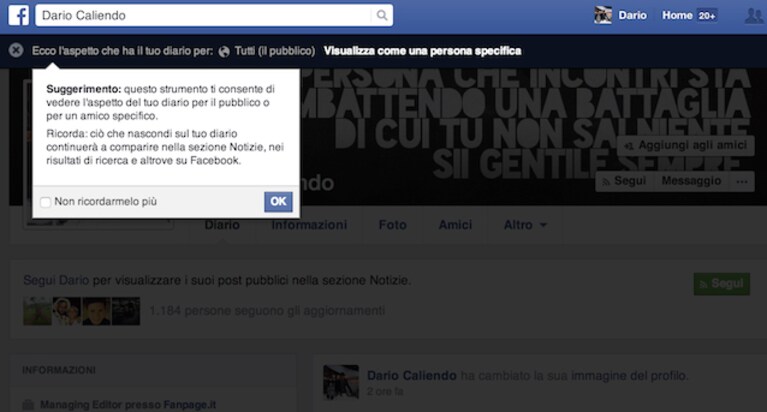The height and width of the screenshot is (412, 767).
Task: Switch to the Diario tab
Action: click(x=222, y=225)
